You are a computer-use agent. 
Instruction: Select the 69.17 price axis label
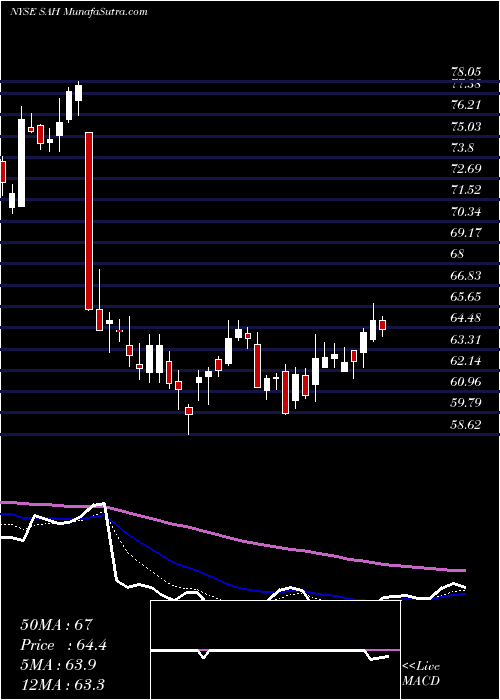pyautogui.click(x=466, y=233)
